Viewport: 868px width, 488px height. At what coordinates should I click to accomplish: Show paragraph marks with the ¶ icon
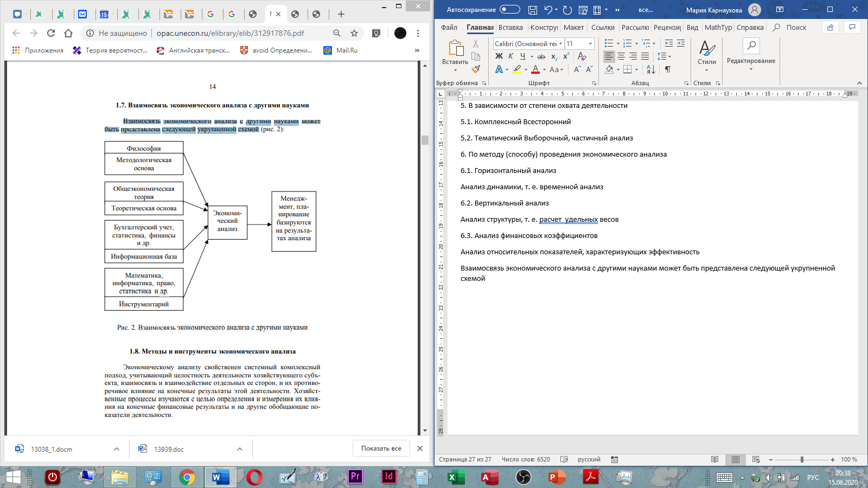[x=668, y=69]
